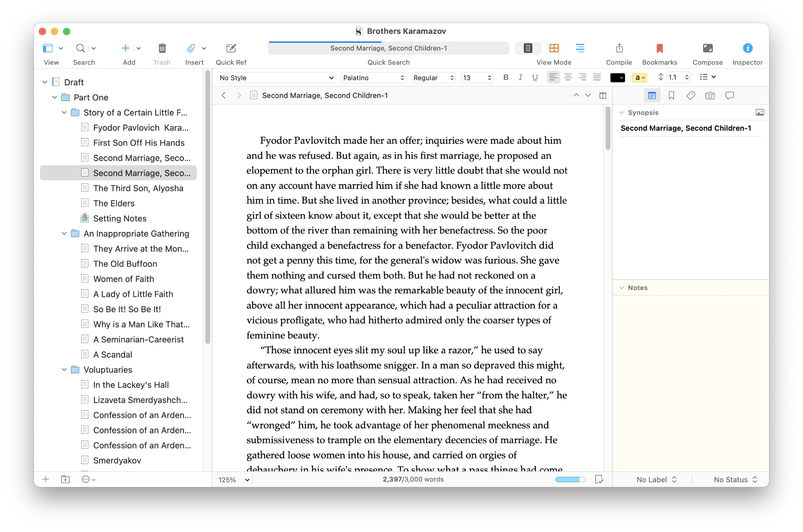Open the Quick Ref panel
This screenshot has width=803, height=532.
(231, 48)
